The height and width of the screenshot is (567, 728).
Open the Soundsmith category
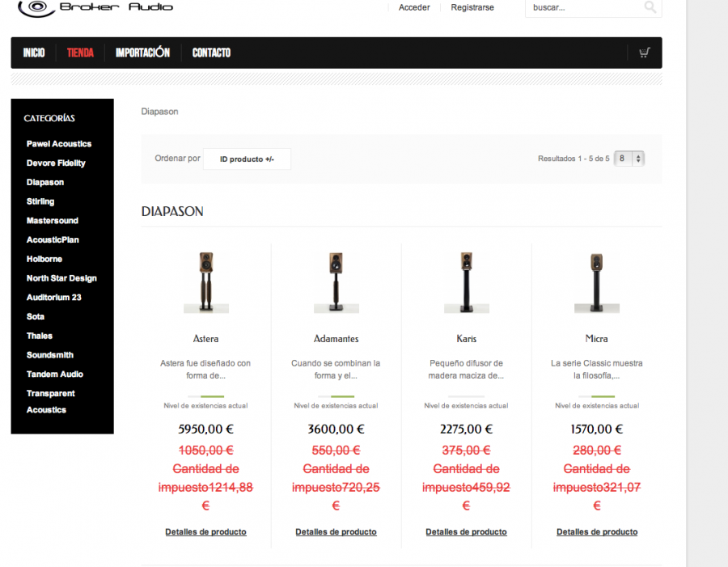click(x=49, y=355)
